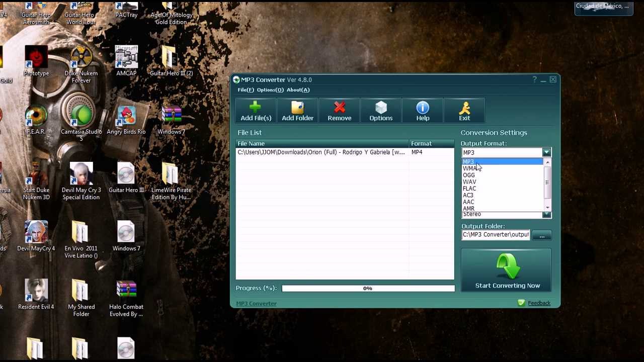Select the Resident Evil 4 desktop icon
Image resolution: width=644 pixels, height=362 pixels.
pos(36,295)
